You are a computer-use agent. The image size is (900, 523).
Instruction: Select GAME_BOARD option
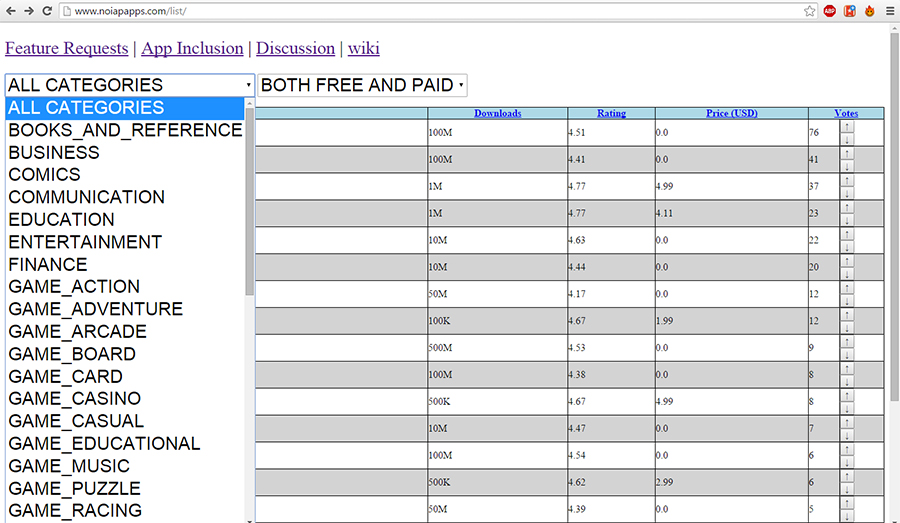(x=125, y=354)
